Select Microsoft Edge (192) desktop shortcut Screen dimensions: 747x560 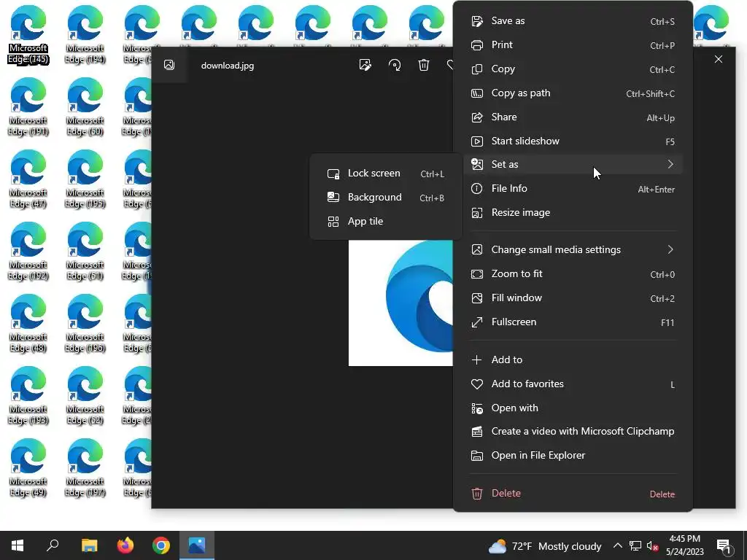point(28,251)
